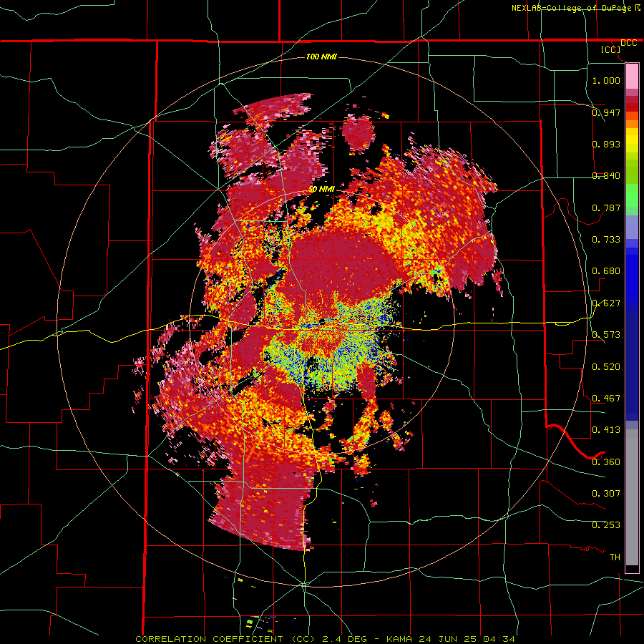Click the NEXLAB-College of DuPage credit text
Viewport: 644px width, 644px height.
tap(572, 8)
